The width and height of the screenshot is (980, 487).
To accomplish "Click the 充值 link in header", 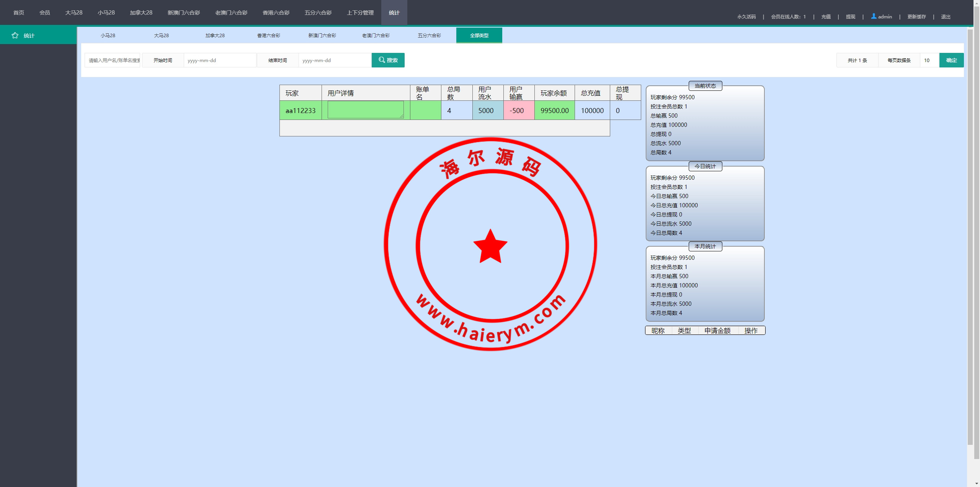I will [826, 16].
